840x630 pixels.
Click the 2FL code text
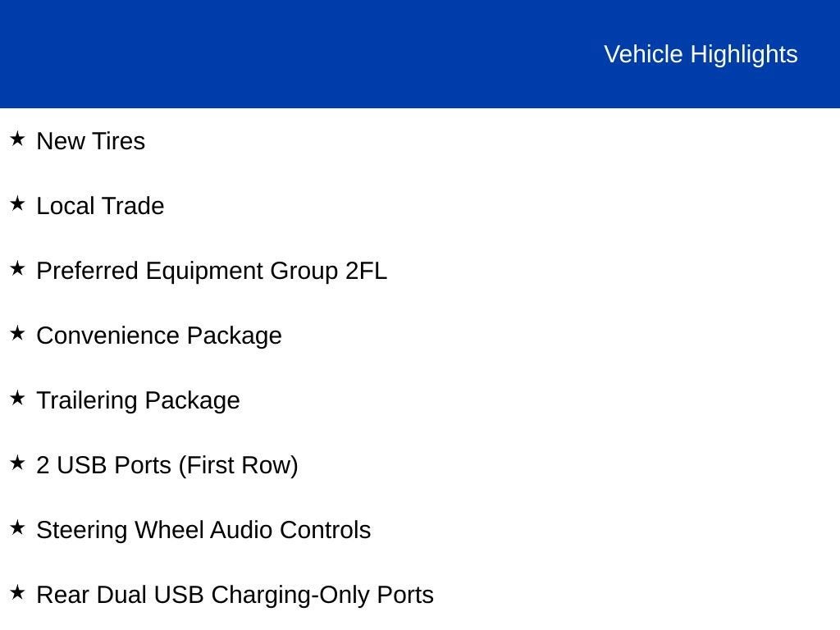coord(366,271)
